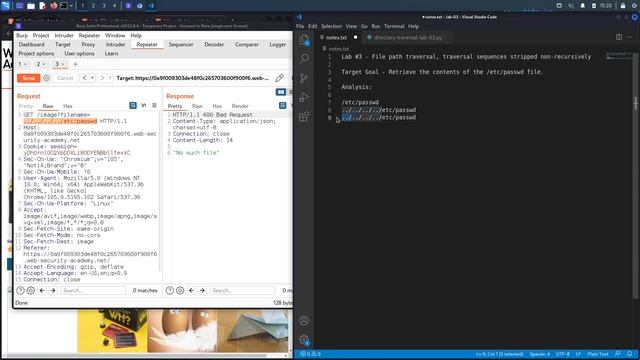Open VS Code Selection menu

331,26
